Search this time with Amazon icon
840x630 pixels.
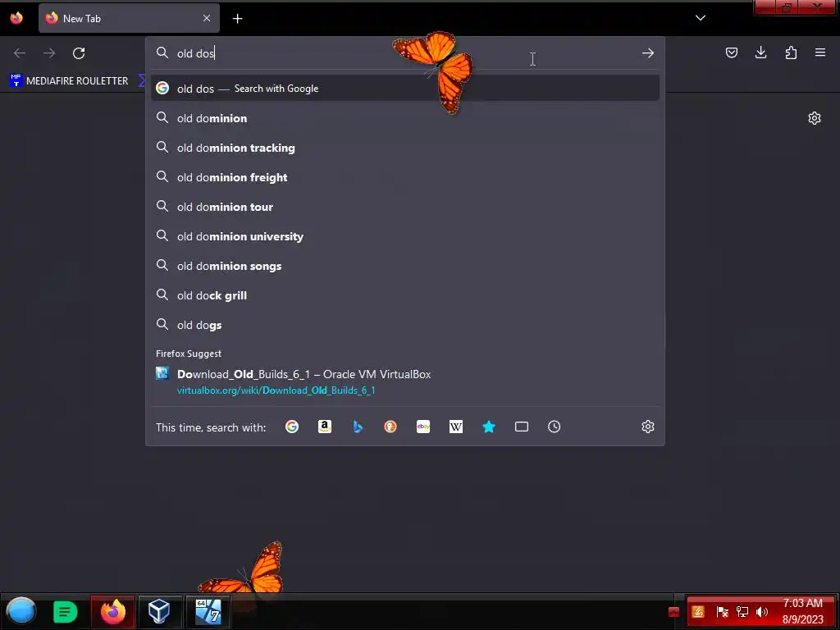point(325,427)
